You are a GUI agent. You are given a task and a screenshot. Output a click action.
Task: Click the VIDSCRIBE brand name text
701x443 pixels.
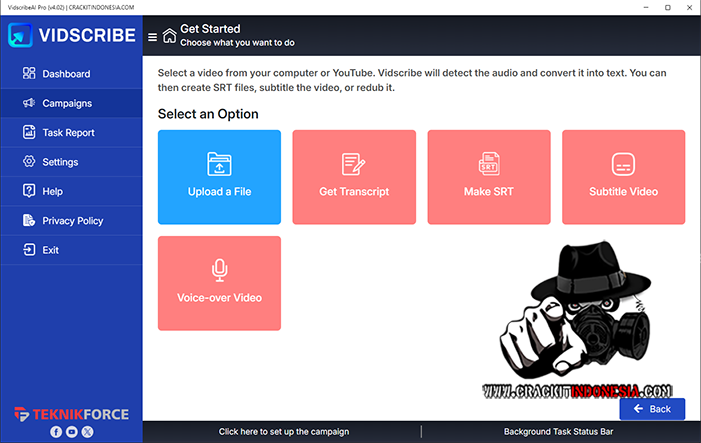point(87,35)
